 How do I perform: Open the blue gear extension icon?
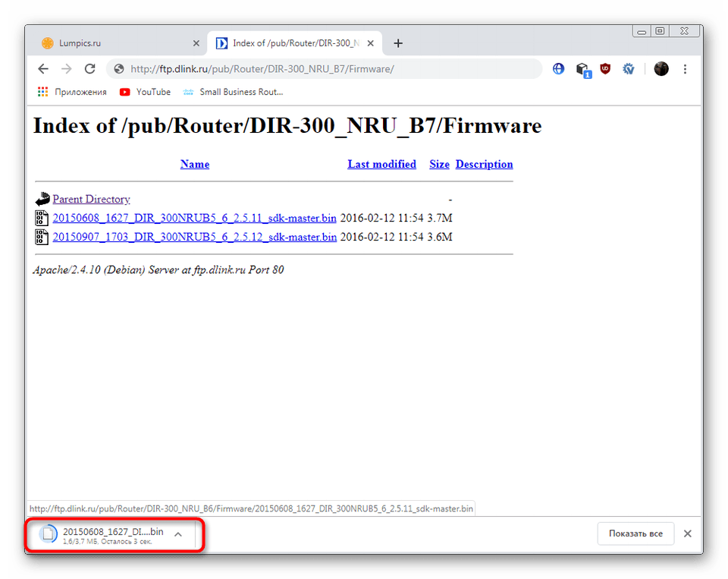(x=628, y=69)
